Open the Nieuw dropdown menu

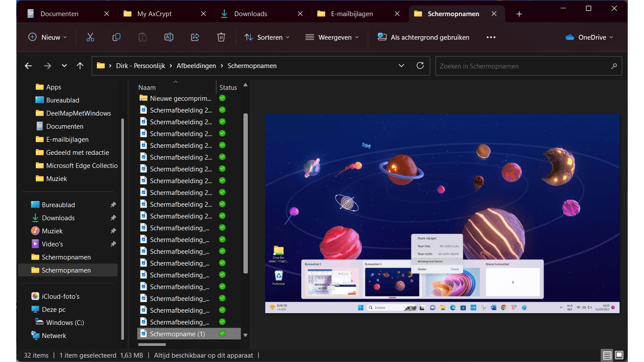(48, 38)
